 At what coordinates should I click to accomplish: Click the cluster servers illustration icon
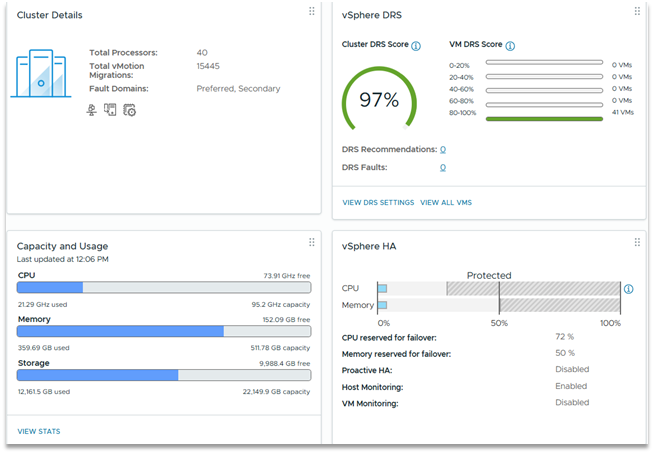click(41, 73)
